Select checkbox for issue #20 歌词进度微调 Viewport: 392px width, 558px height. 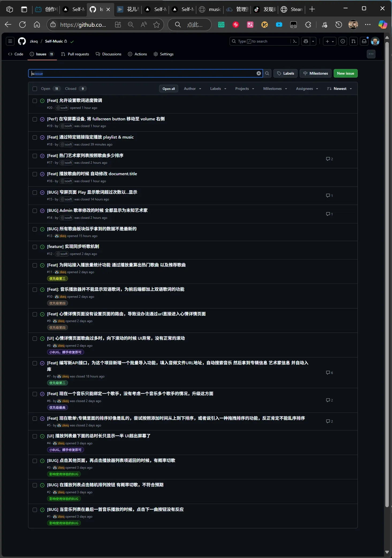35,101
